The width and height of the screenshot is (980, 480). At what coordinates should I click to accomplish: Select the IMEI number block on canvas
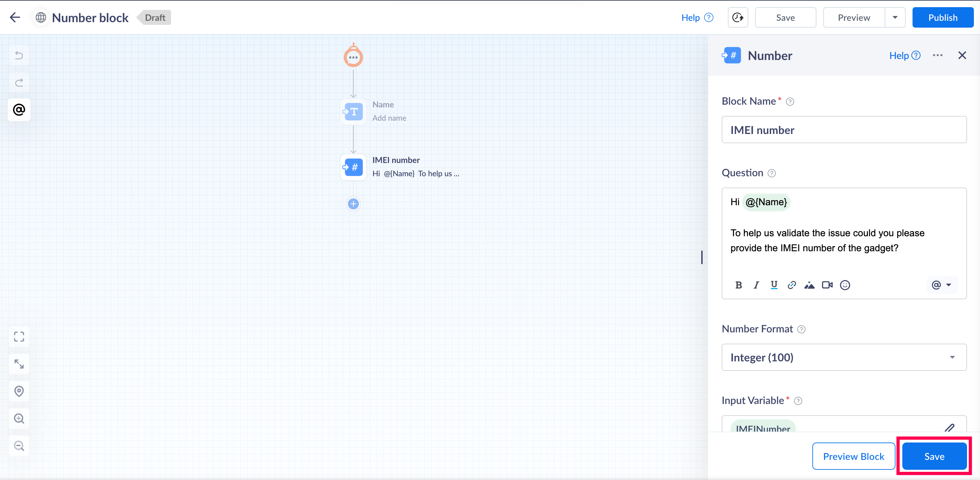pos(354,167)
